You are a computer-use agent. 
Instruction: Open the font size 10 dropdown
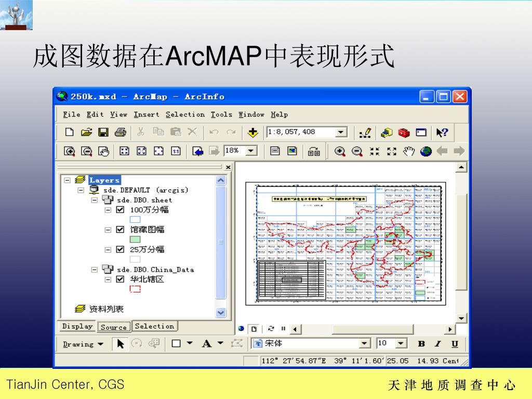click(401, 343)
